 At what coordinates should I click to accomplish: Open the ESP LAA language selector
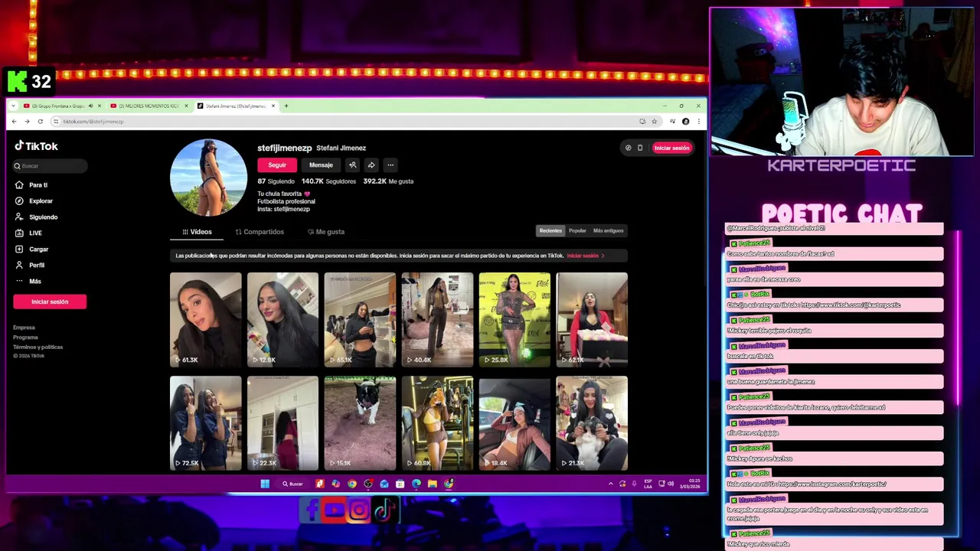648,484
